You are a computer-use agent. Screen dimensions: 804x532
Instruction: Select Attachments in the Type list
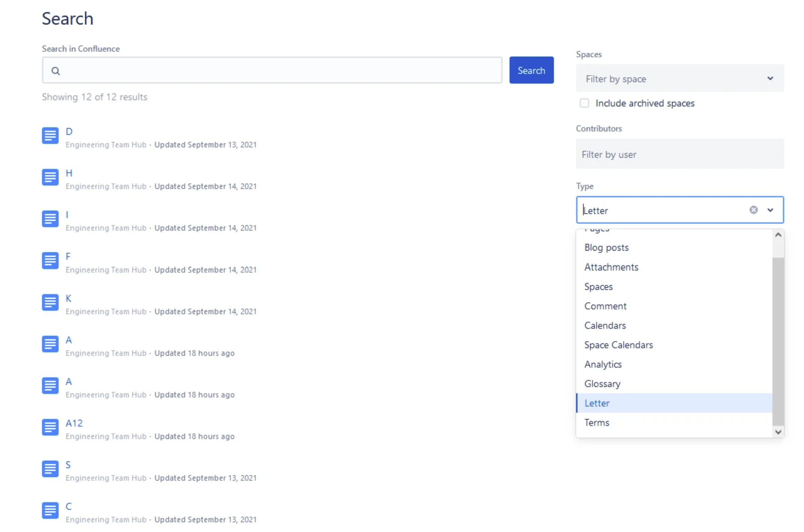(x=611, y=267)
